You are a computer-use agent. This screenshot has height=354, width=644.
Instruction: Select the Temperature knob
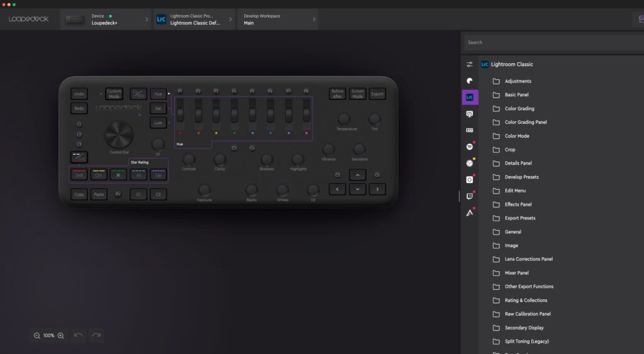(x=344, y=119)
